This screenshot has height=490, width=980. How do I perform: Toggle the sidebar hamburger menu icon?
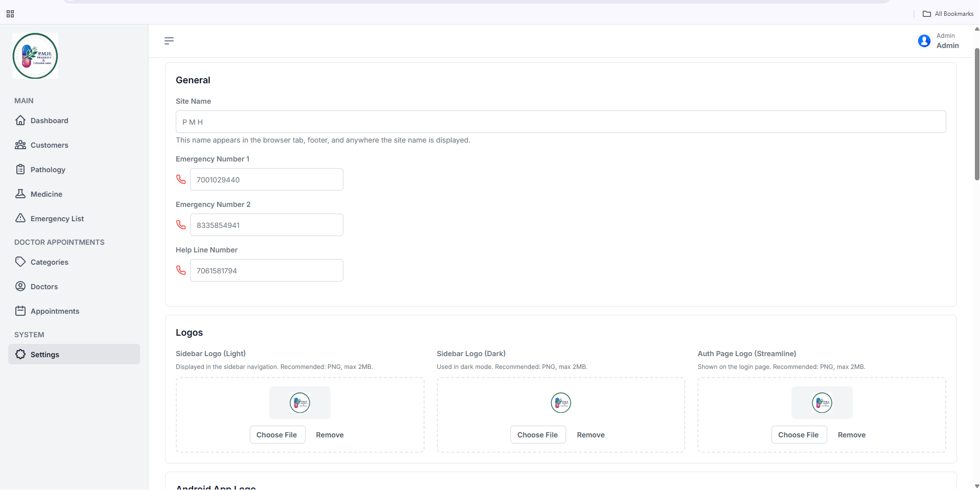(169, 41)
